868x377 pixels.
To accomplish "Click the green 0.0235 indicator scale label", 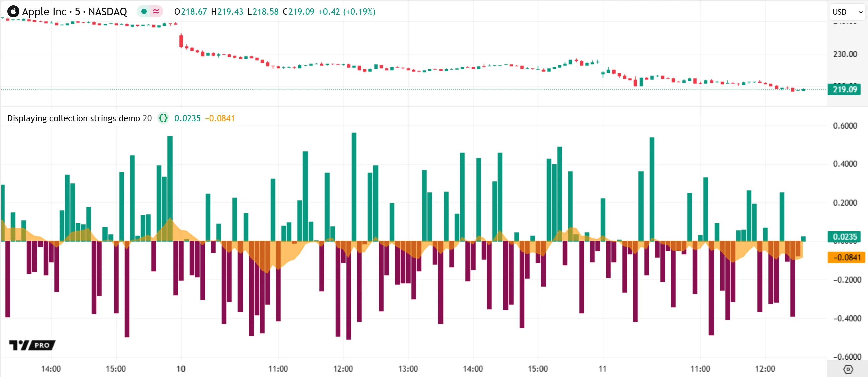I will [844, 236].
